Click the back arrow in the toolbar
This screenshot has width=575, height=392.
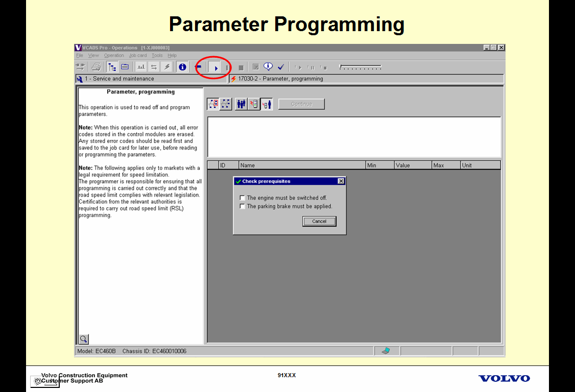pyautogui.click(x=199, y=67)
